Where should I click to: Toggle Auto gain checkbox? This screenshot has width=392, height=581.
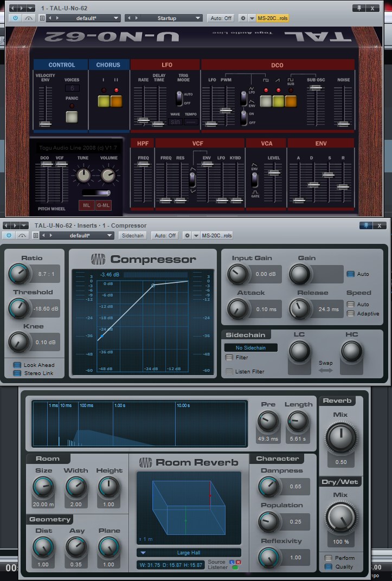(x=350, y=274)
